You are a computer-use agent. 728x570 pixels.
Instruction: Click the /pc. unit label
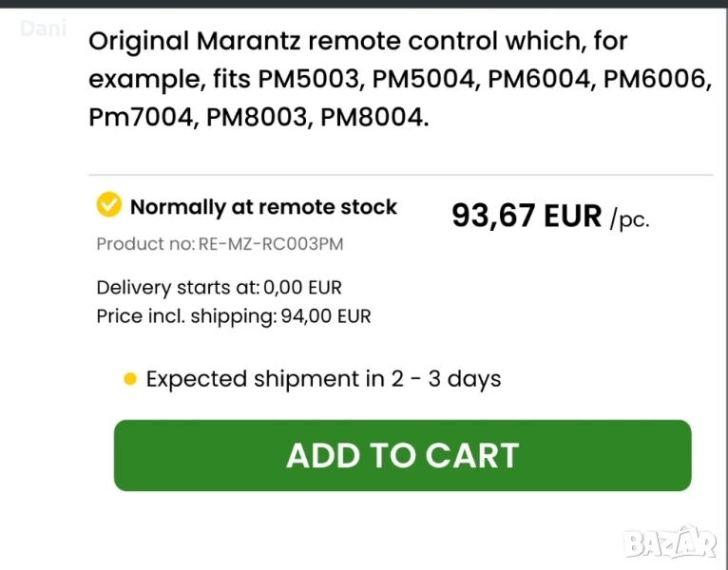tap(631, 219)
